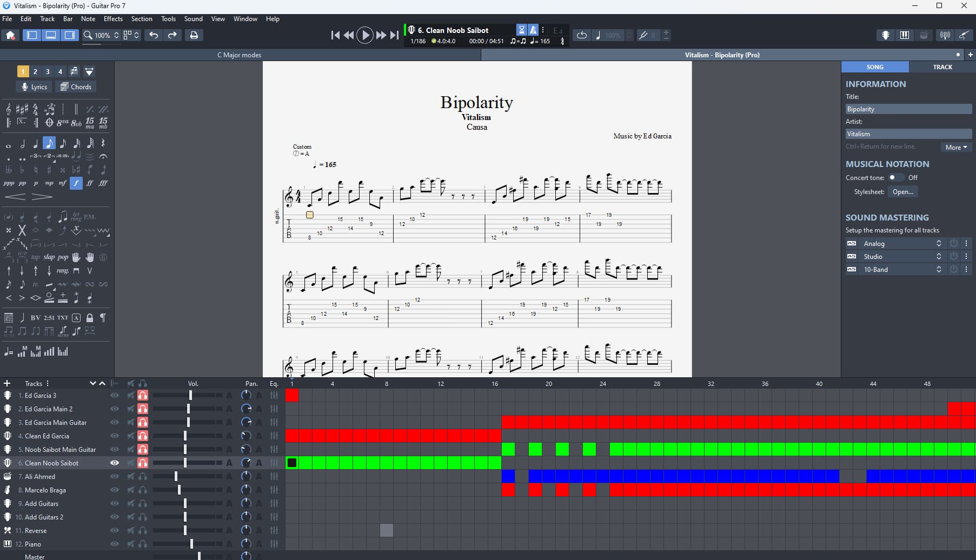The height and width of the screenshot is (560, 976).
Task: Open the File menu
Action: [x=8, y=19]
